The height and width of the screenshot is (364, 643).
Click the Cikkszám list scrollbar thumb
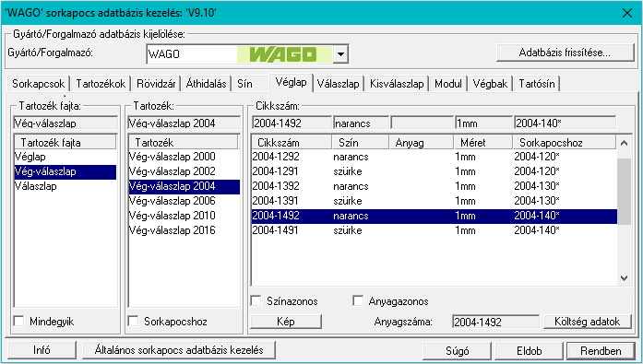(x=625, y=191)
